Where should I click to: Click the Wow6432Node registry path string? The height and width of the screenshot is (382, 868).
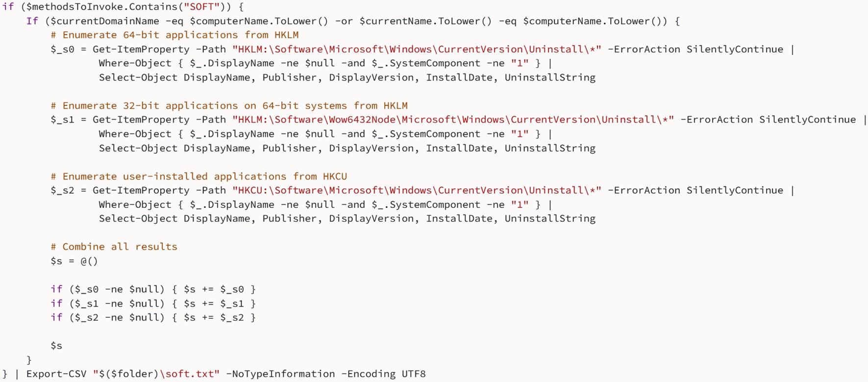(453, 120)
